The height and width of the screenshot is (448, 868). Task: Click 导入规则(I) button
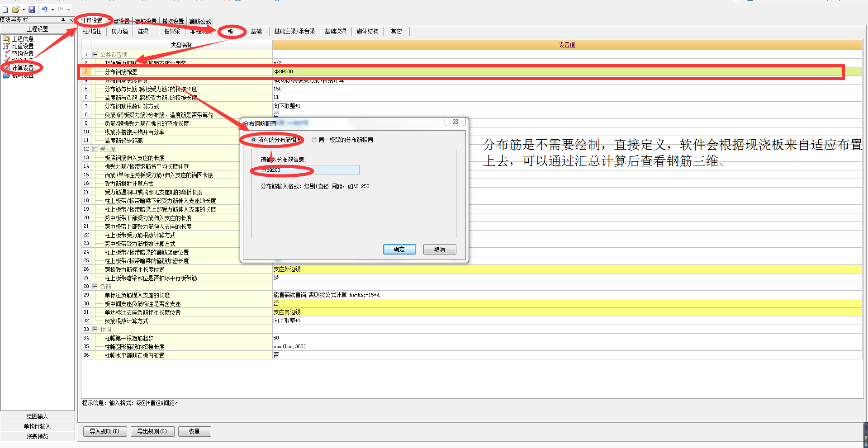click(104, 431)
